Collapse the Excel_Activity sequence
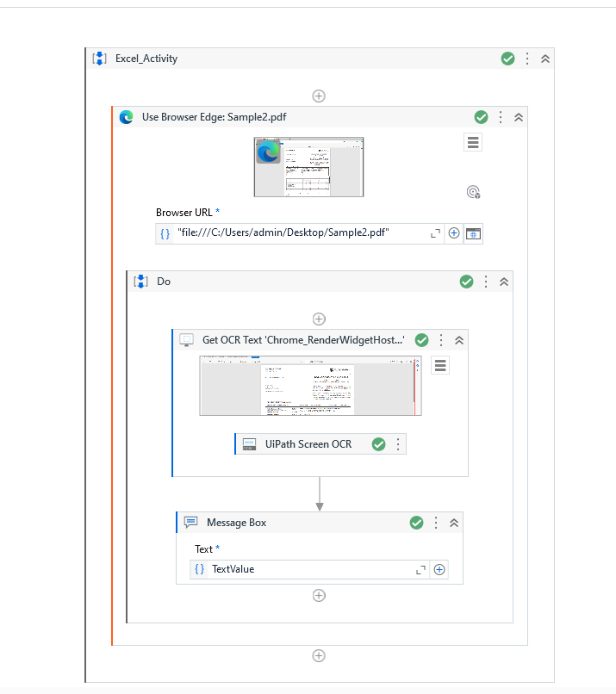616x694 pixels. click(x=545, y=59)
